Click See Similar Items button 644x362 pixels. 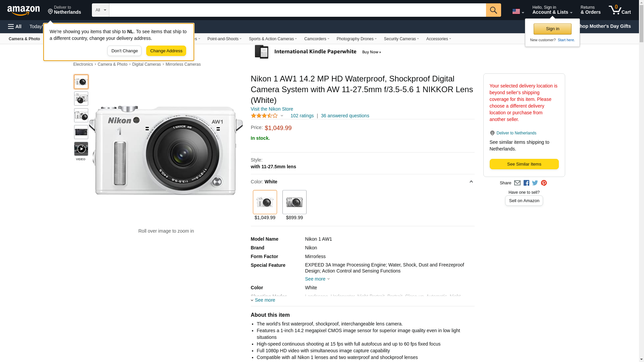(x=524, y=164)
